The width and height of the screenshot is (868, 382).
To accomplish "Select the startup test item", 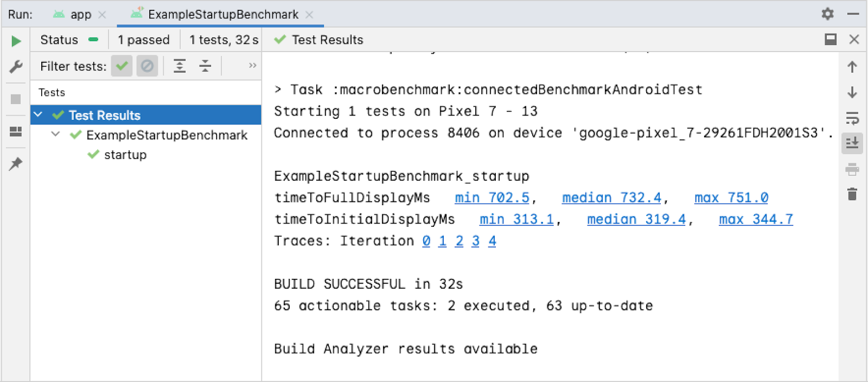I will pyautogui.click(x=125, y=155).
